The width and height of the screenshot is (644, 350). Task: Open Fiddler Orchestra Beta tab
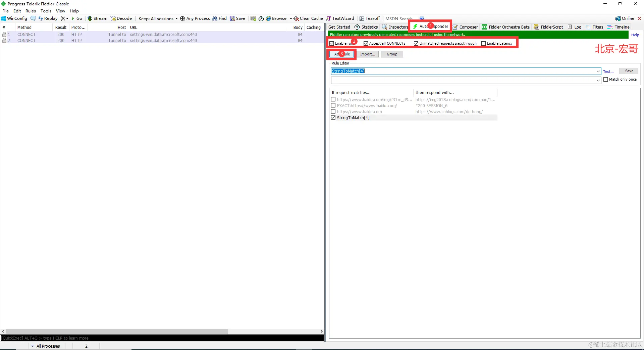pos(505,27)
